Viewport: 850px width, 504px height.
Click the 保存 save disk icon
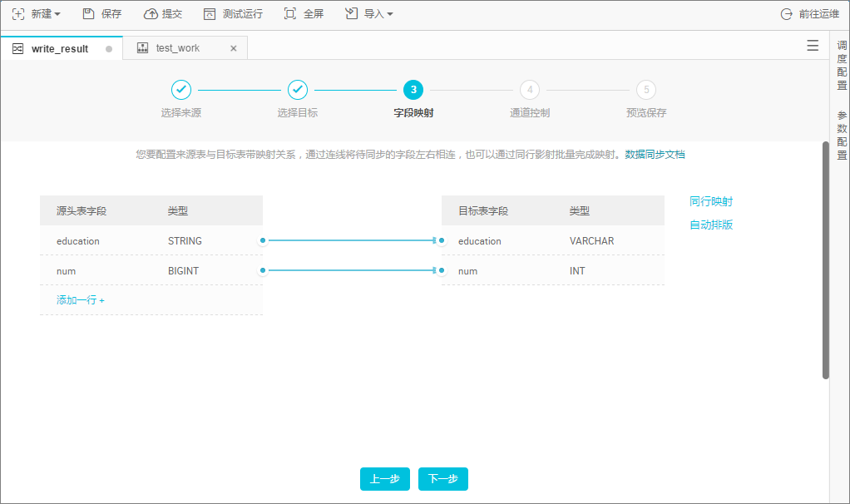click(88, 13)
